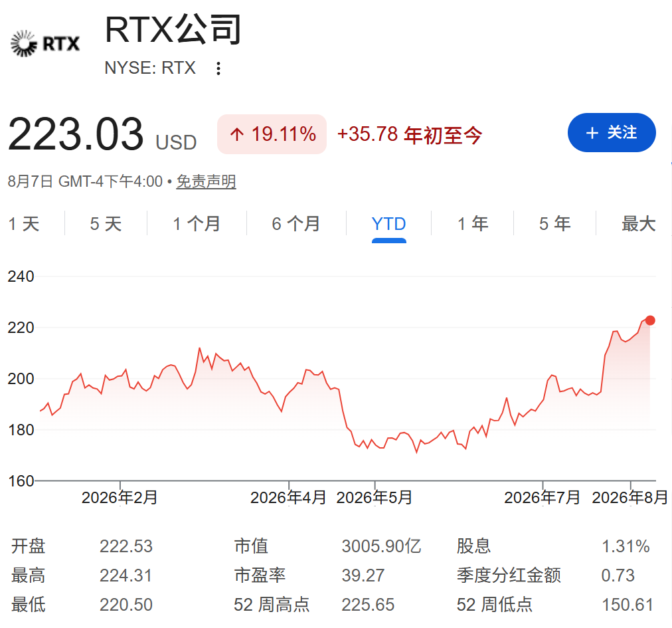Click the RTX company logo
The image size is (672, 628).
pos(45,43)
